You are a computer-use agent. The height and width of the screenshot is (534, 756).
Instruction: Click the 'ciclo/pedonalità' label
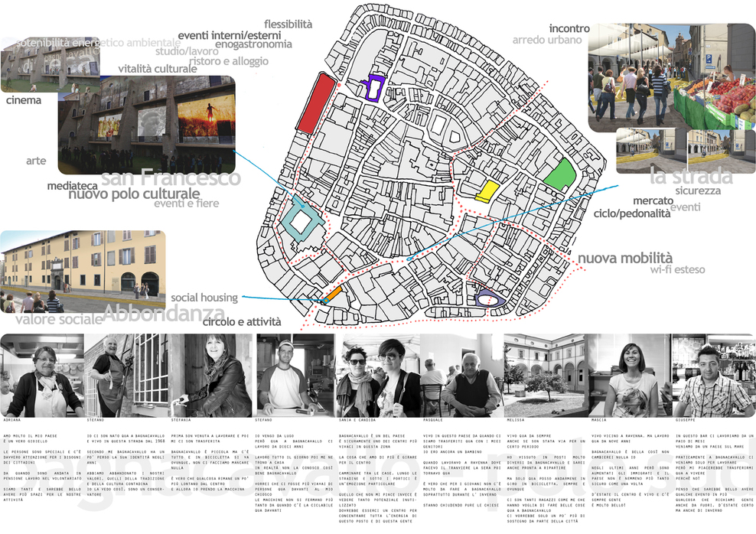pyautogui.click(x=631, y=213)
